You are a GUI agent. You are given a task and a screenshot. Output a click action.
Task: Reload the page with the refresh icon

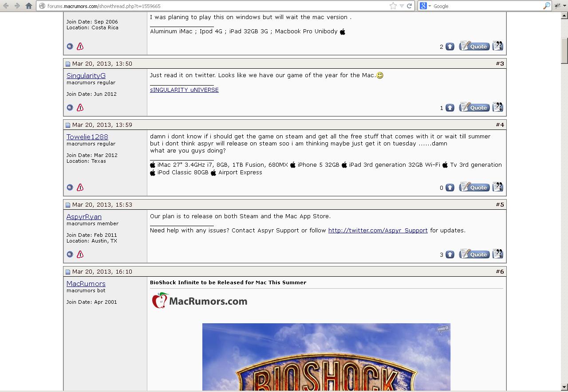[x=410, y=6]
